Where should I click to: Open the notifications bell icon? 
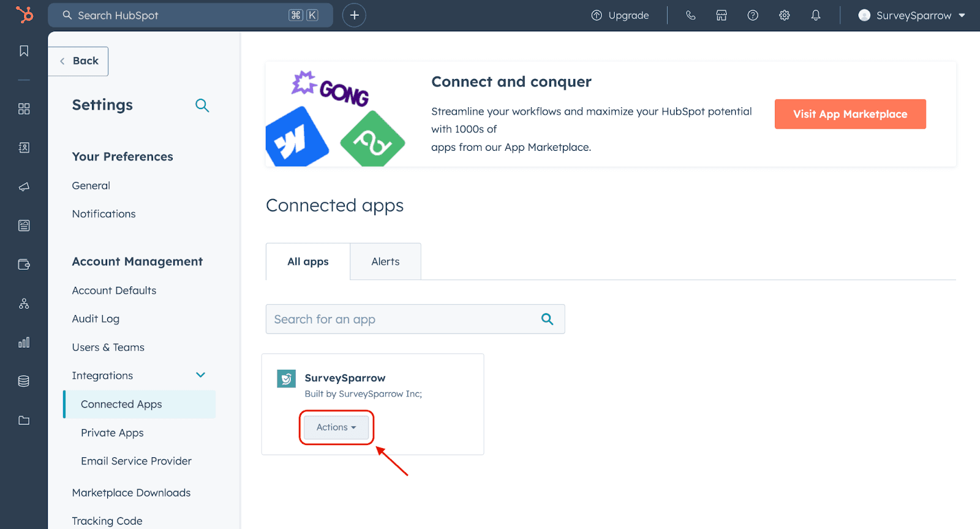pos(815,15)
